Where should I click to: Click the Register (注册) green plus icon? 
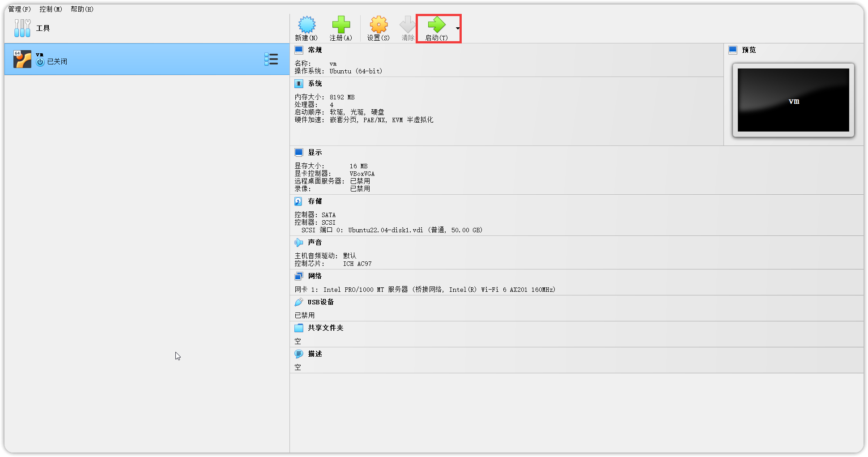click(x=341, y=25)
